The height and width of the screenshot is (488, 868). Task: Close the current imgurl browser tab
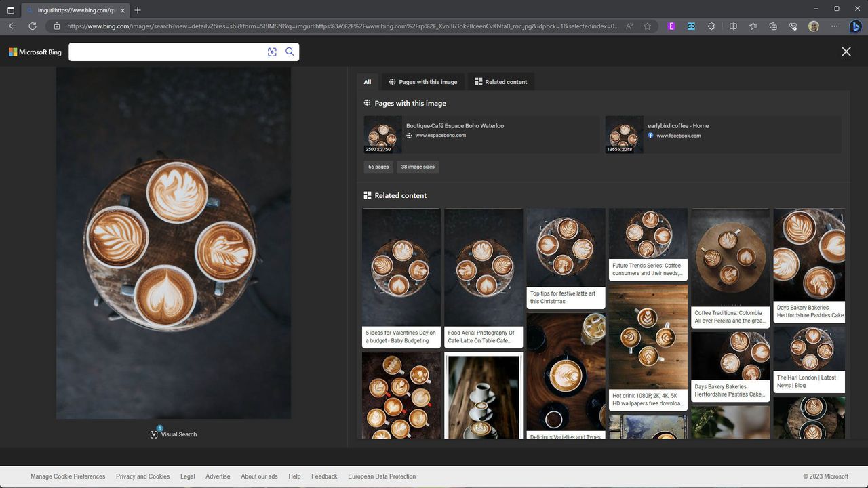click(x=122, y=10)
